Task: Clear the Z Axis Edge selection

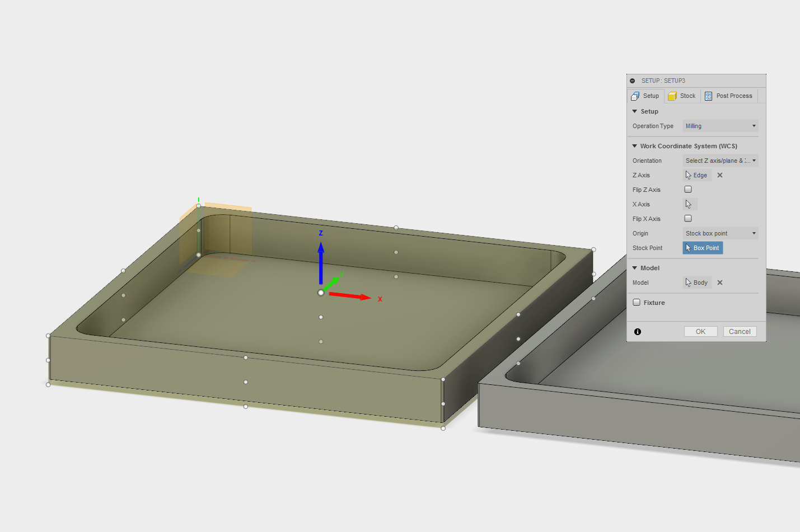Action: (x=720, y=175)
